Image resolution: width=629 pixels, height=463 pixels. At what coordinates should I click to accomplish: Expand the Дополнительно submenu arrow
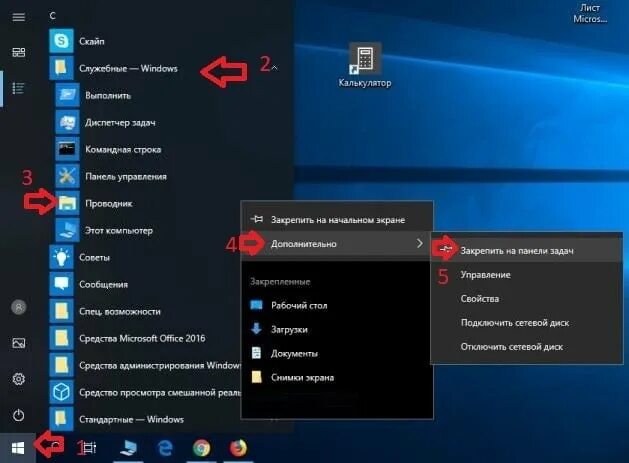420,244
